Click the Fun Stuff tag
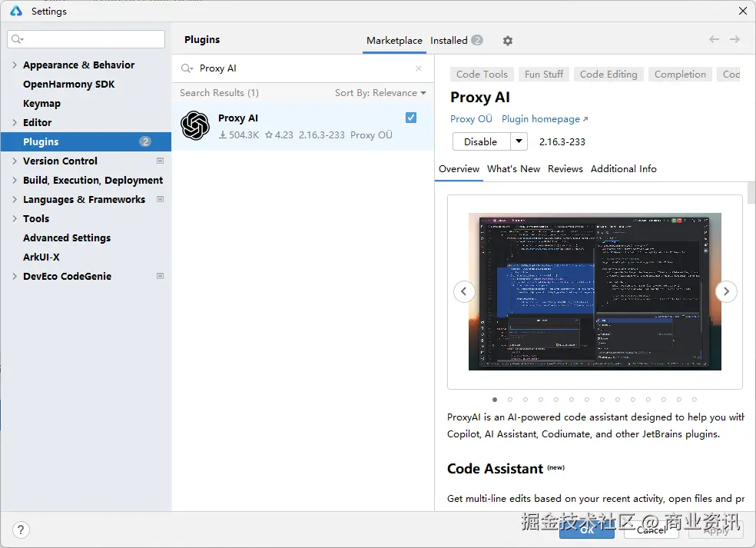756x548 pixels. tap(544, 75)
